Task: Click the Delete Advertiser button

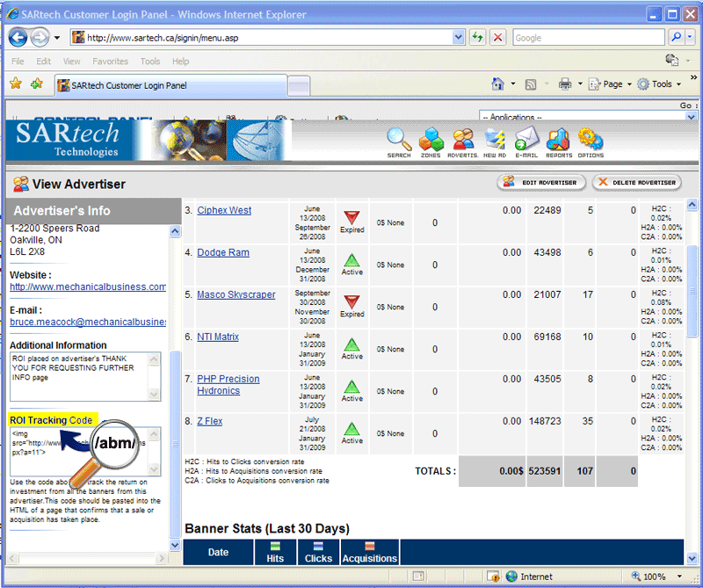Action: (636, 183)
